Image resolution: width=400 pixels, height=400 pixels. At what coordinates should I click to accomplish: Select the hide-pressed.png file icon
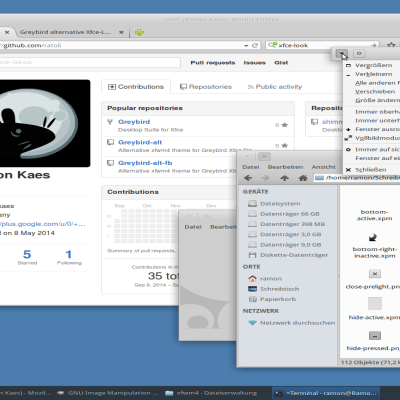[375, 336]
